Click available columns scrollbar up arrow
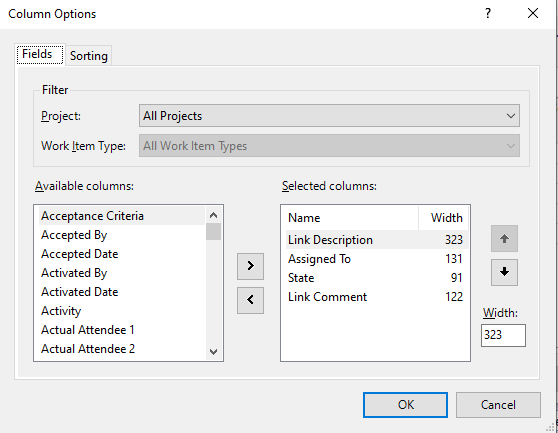Image resolution: width=558 pixels, height=433 pixels. [214, 215]
